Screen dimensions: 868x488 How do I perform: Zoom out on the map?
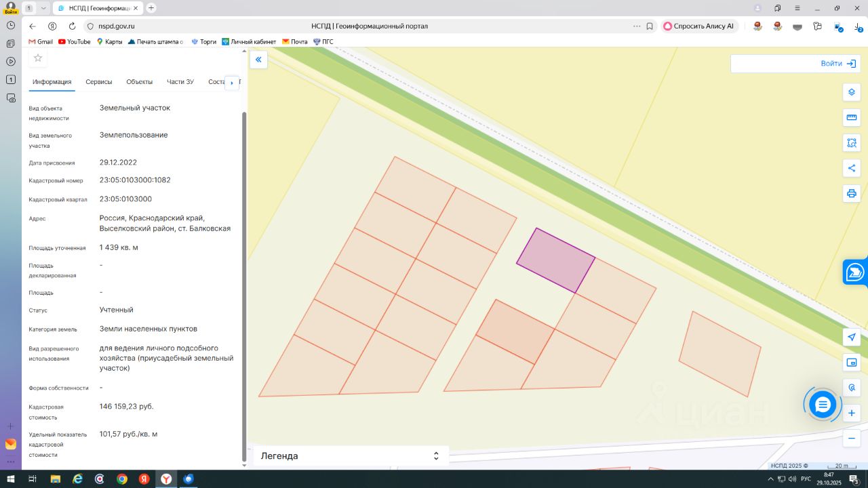(x=852, y=439)
